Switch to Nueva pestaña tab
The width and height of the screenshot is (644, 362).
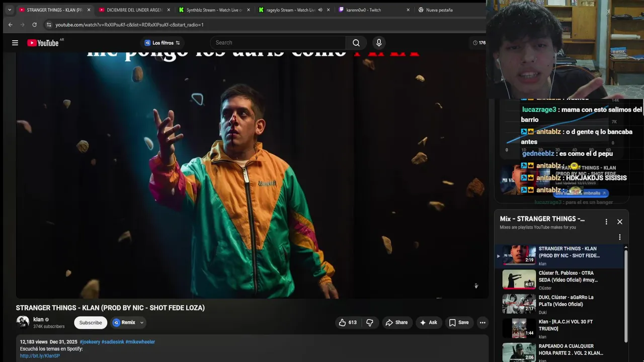coord(439,10)
